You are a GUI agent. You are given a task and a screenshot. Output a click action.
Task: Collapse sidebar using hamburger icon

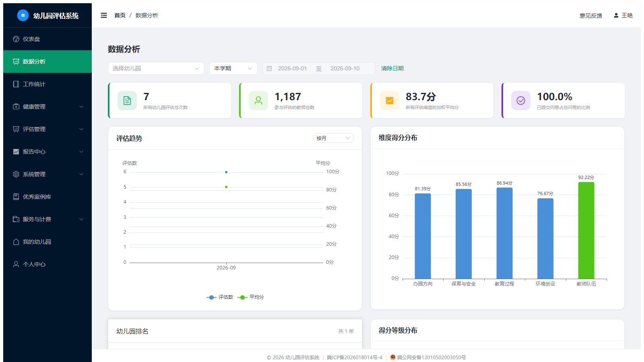coord(104,15)
